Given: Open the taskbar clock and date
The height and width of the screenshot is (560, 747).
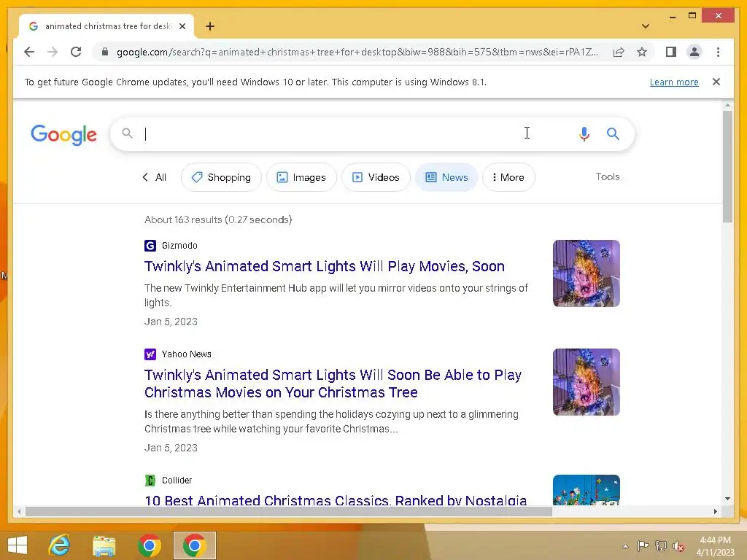Looking at the screenshot, I should click(x=715, y=546).
